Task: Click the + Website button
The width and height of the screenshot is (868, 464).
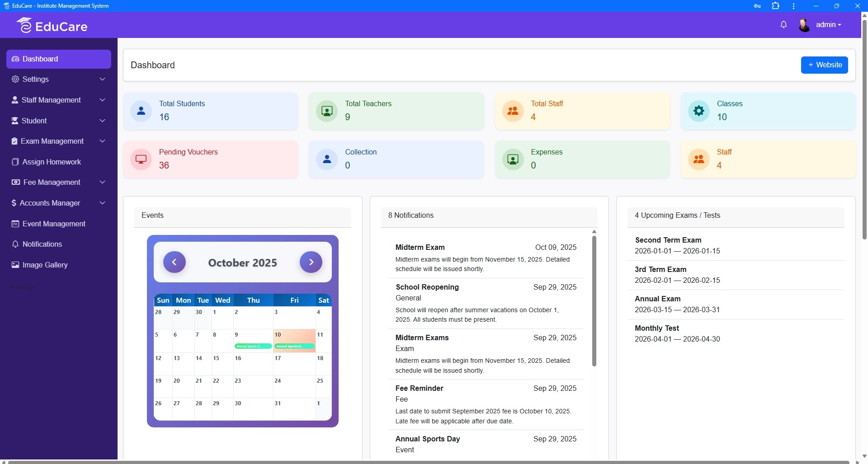Action: [824, 65]
